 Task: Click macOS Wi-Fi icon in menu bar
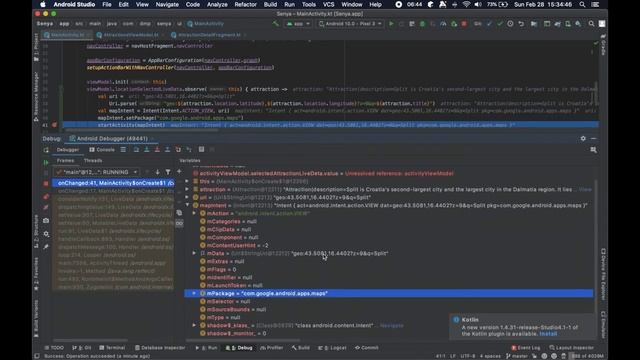pos(466,4)
